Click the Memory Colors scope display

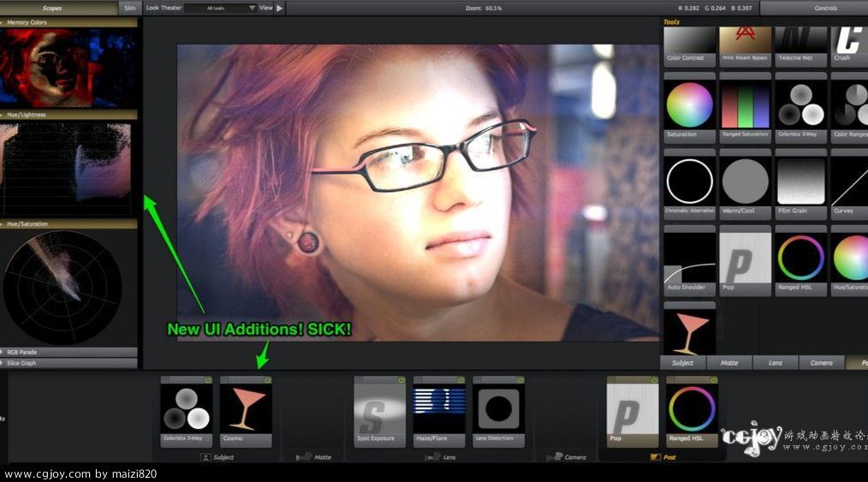click(68, 68)
